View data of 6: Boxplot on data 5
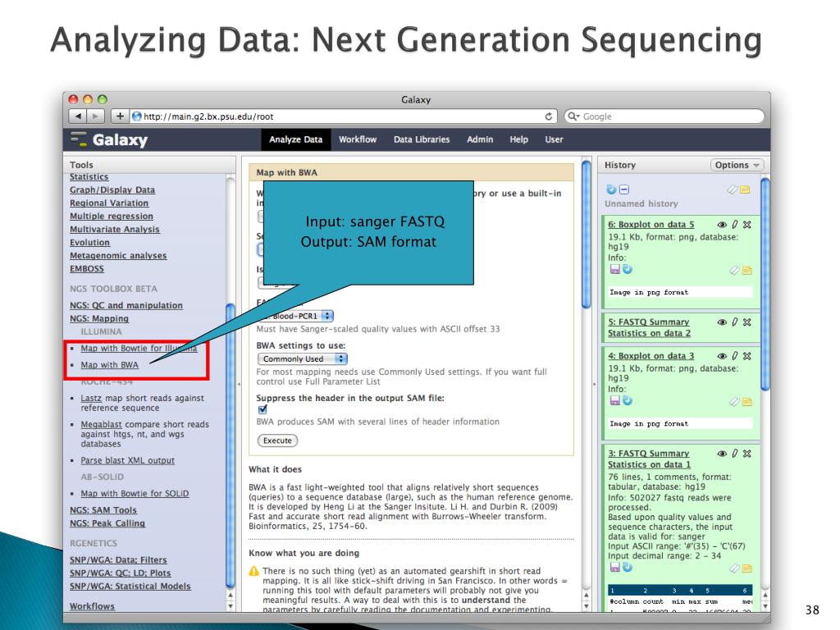Screen dimensions: 840x630 click(x=722, y=225)
